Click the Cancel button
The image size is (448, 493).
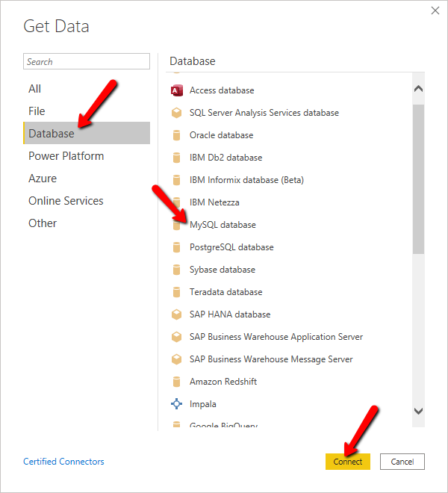[x=402, y=462]
